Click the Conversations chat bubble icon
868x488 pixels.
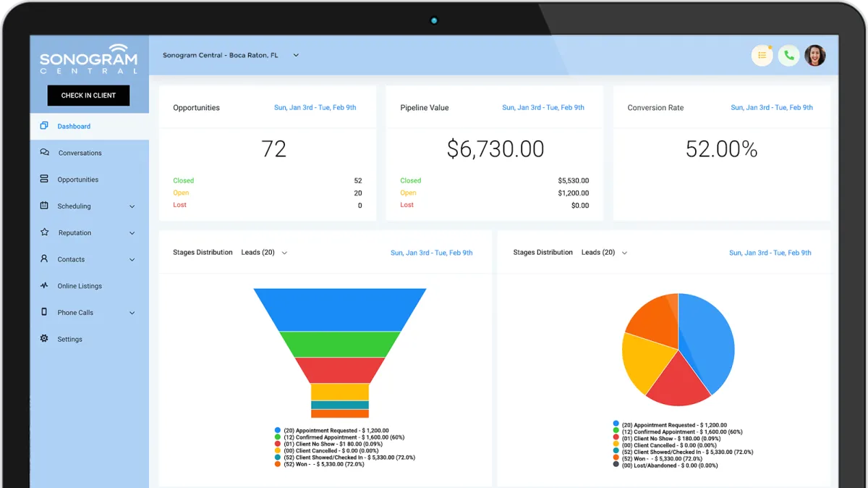coord(44,153)
